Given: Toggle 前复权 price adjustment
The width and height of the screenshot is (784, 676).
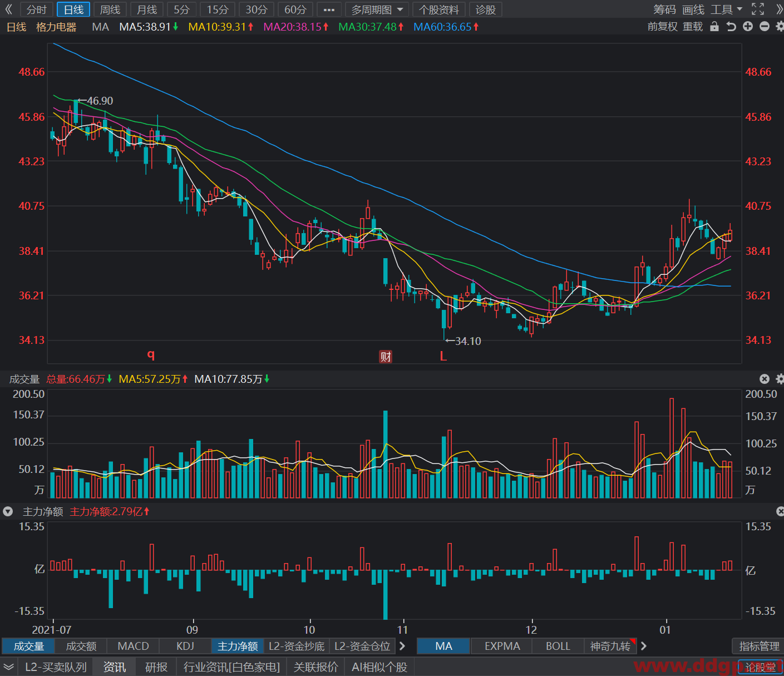Looking at the screenshot, I should [662, 27].
